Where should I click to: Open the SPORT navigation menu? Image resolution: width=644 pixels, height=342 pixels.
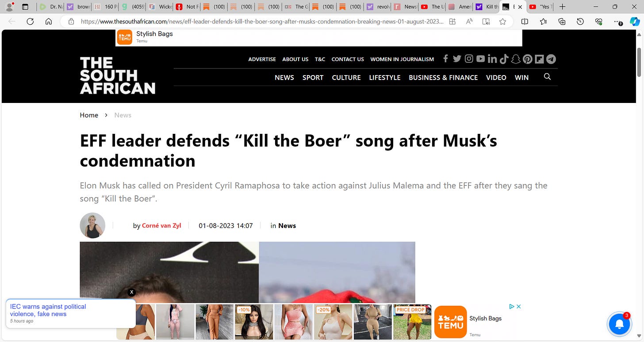coord(313,77)
